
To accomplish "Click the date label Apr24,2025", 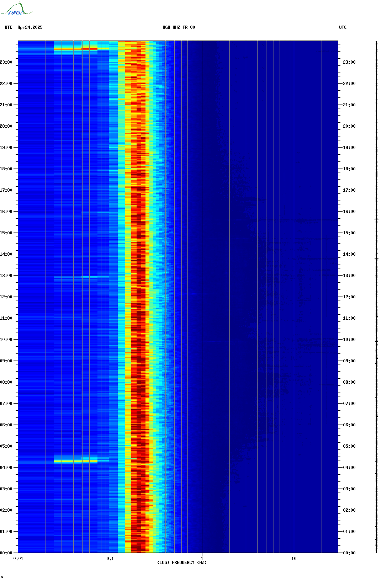I will [x=30, y=27].
